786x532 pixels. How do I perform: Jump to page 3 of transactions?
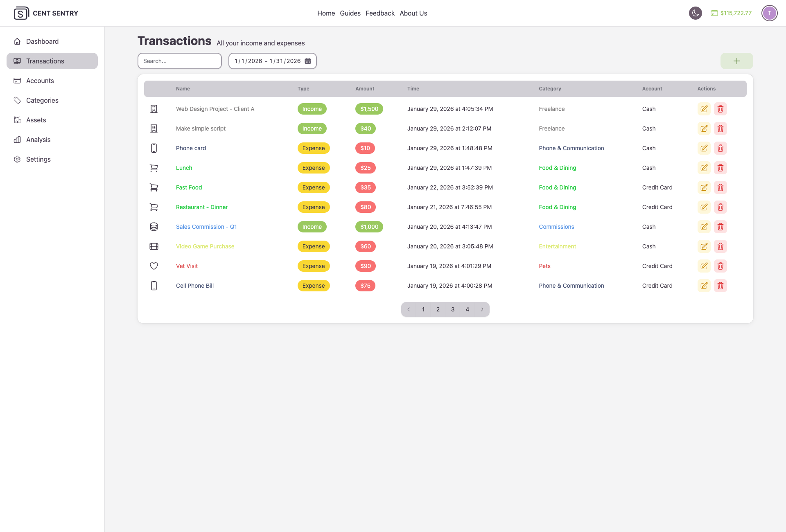(453, 309)
